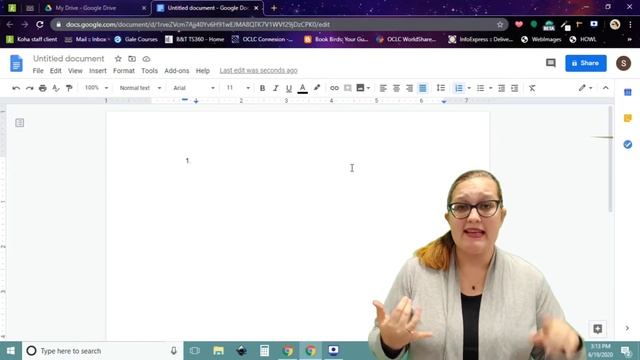640x360 pixels.
Task: Click 'Last edit was seconds ago' link
Action: coord(258,71)
